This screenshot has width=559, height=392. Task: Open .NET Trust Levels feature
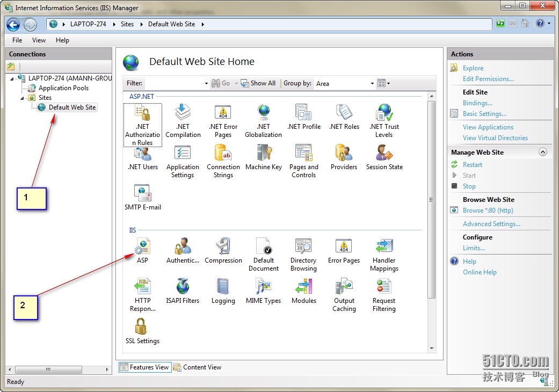(384, 121)
